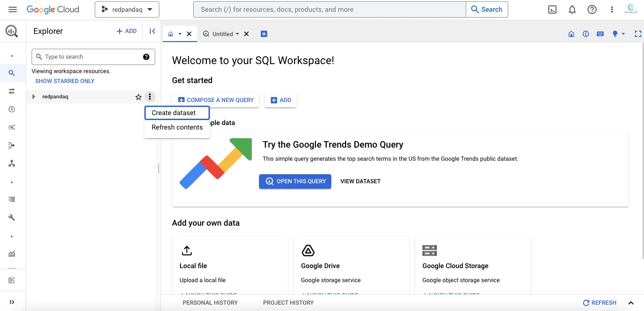Open the main navigation hamburger menu
The height and width of the screenshot is (311, 644).
[13, 9]
